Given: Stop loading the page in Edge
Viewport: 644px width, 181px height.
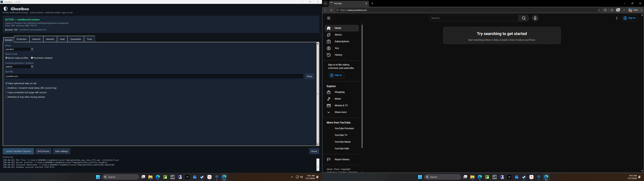Looking at the screenshot, I should pos(331,10).
